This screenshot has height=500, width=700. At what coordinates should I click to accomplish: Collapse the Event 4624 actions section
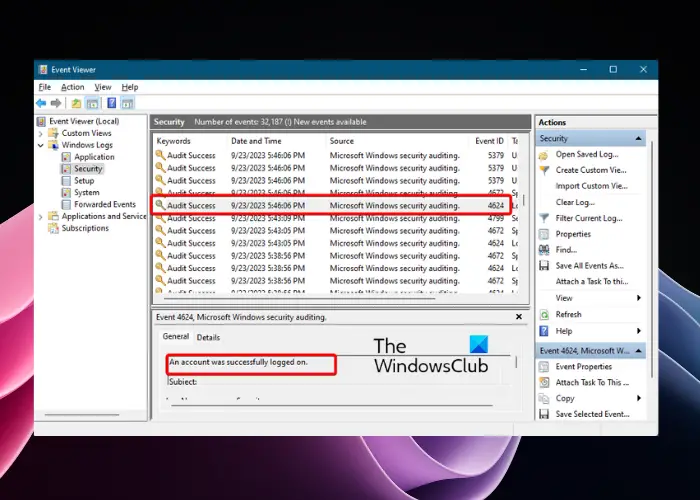tap(638, 351)
